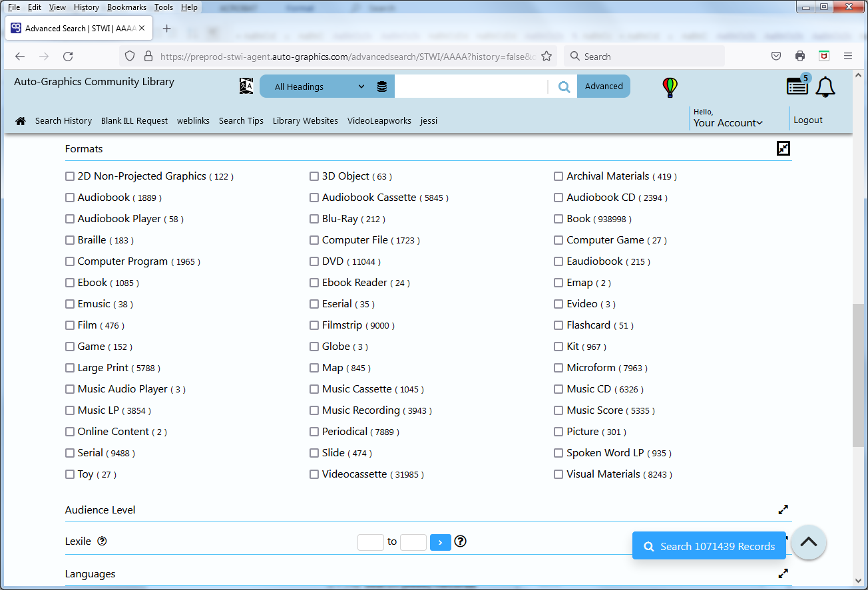
Task: Open the Search History link
Action: pos(63,121)
